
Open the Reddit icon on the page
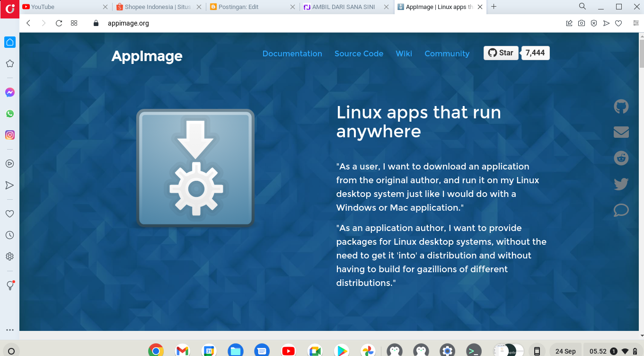621,158
